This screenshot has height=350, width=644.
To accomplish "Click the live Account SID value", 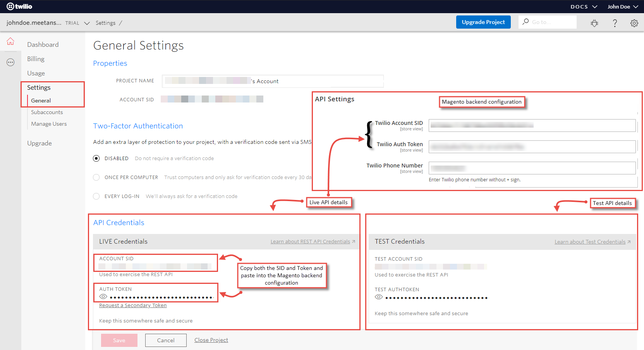I will [155, 266].
